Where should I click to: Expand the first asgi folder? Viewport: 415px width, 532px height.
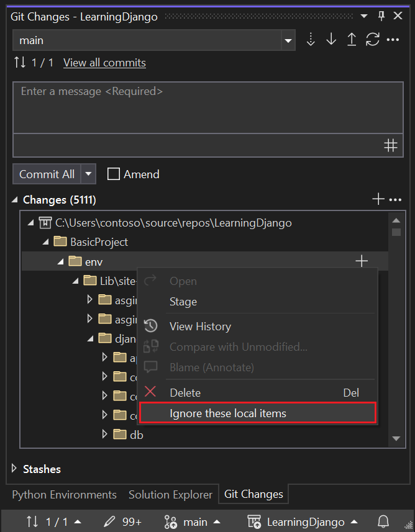pyautogui.click(x=89, y=300)
